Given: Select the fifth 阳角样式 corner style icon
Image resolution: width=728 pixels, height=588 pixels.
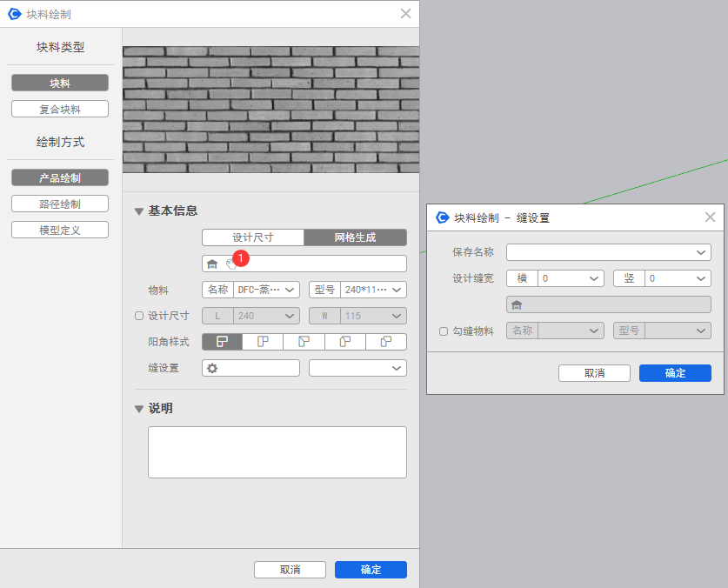Looking at the screenshot, I should (x=385, y=342).
